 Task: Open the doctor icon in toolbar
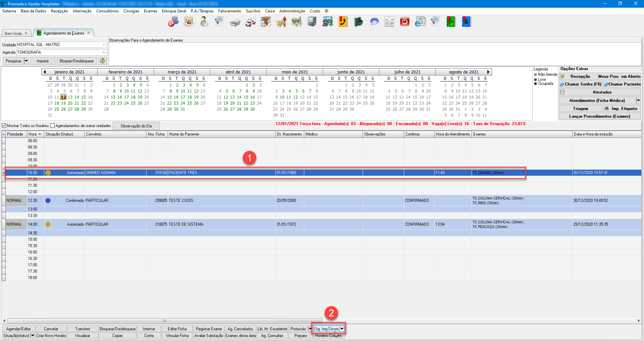pos(204,22)
